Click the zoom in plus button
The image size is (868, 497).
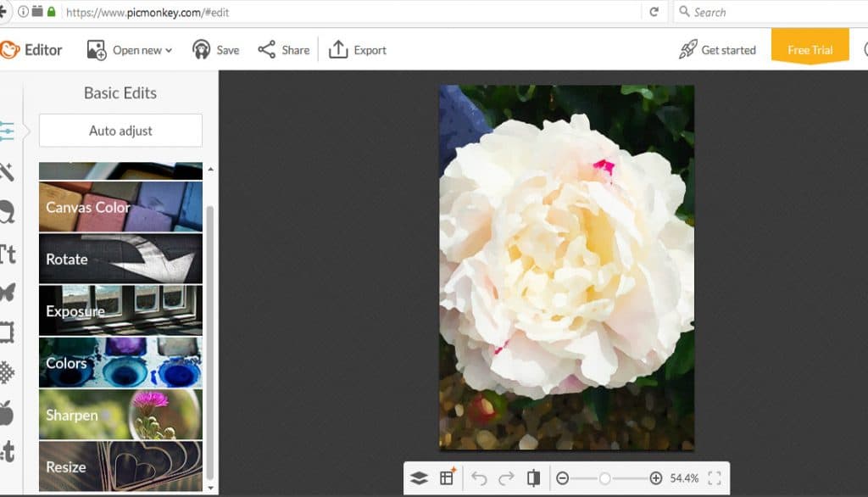tap(655, 478)
